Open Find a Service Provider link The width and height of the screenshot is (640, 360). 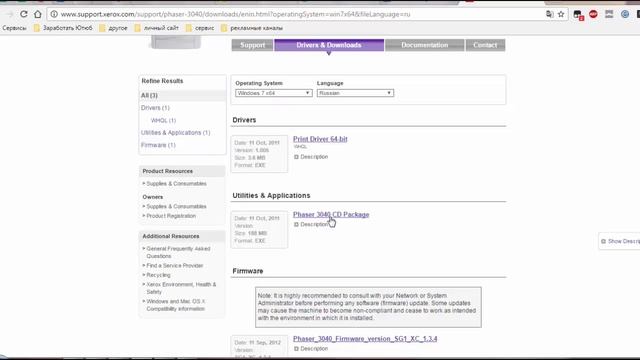[175, 266]
